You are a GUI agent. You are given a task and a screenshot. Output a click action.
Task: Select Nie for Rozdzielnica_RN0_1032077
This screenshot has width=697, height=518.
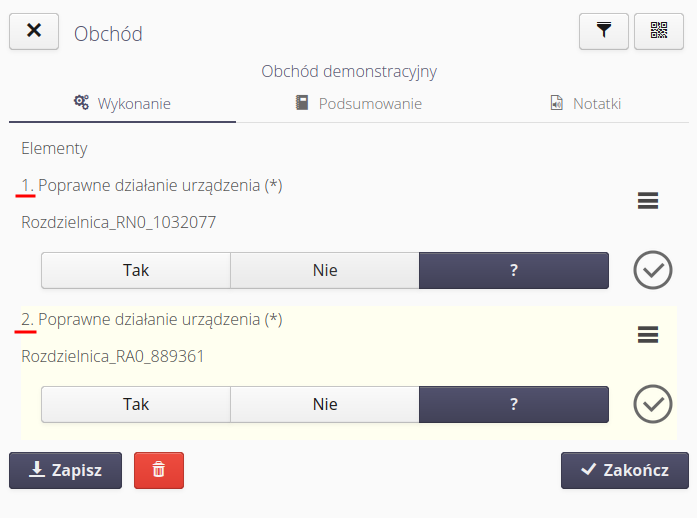(x=324, y=270)
